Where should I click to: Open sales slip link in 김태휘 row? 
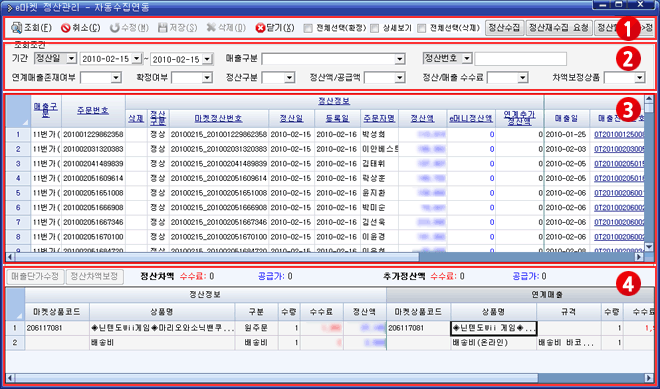pos(619,164)
